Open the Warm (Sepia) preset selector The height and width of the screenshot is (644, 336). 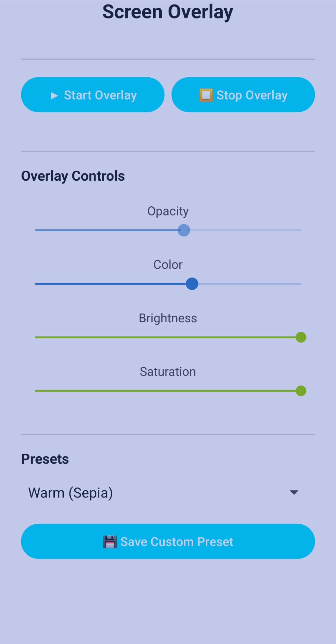[71, 493]
